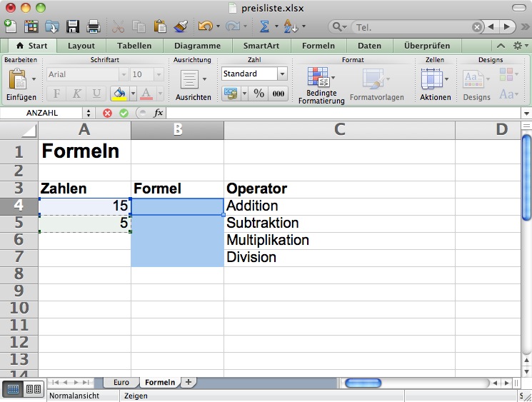Switch to Page Layout view button
The height and width of the screenshot is (402, 532).
33,389
